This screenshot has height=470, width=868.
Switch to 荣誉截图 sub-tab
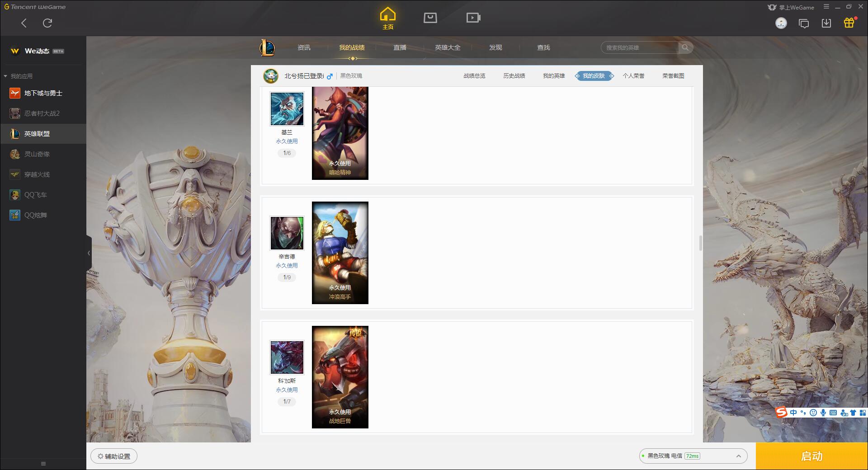coord(673,76)
